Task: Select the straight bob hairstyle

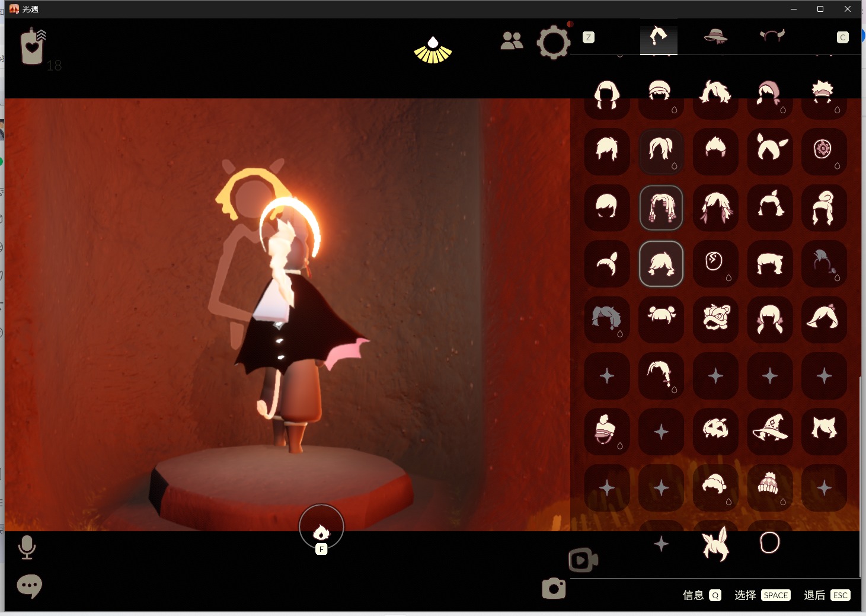Action: click(607, 94)
